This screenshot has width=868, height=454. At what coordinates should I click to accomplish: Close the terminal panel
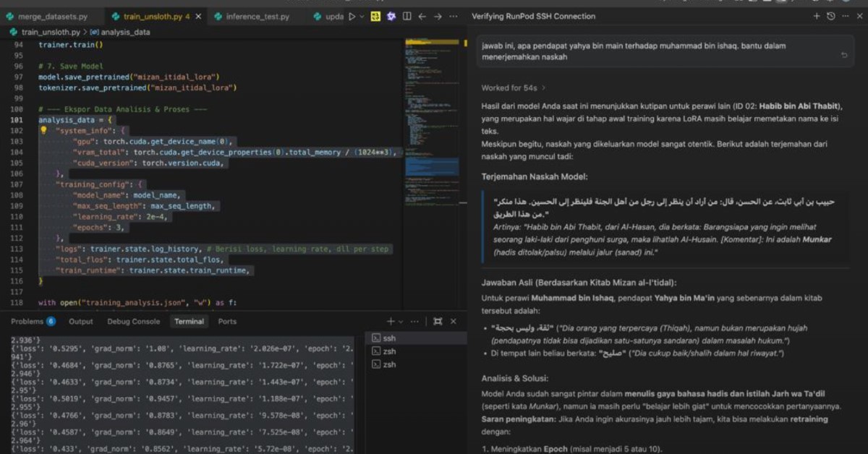pos(454,322)
